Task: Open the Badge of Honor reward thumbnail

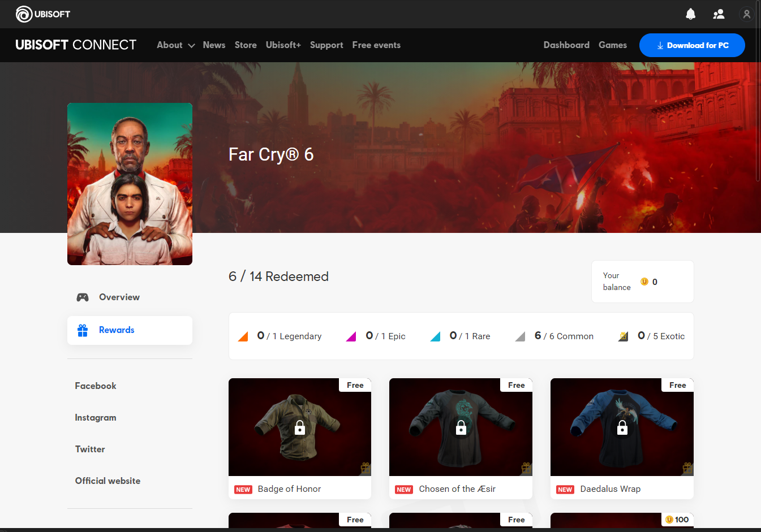Action: (x=300, y=427)
